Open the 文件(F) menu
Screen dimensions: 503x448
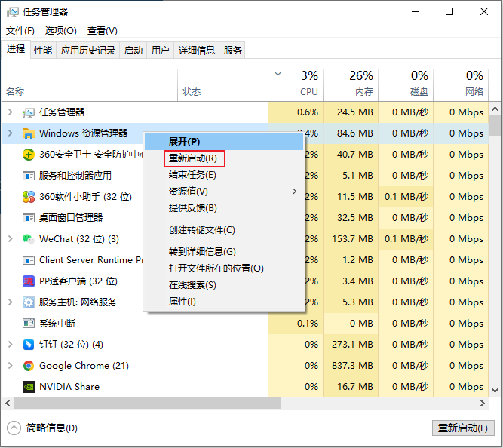[20, 31]
